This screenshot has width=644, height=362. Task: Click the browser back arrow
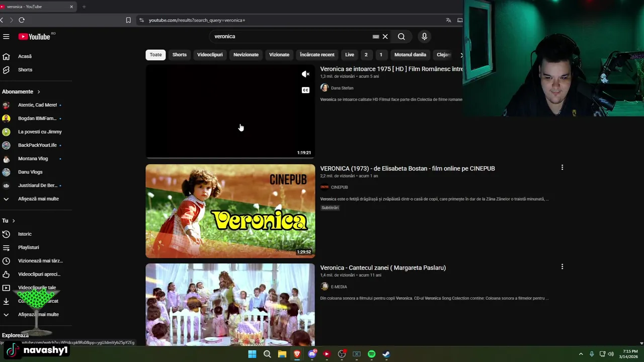click(2, 20)
